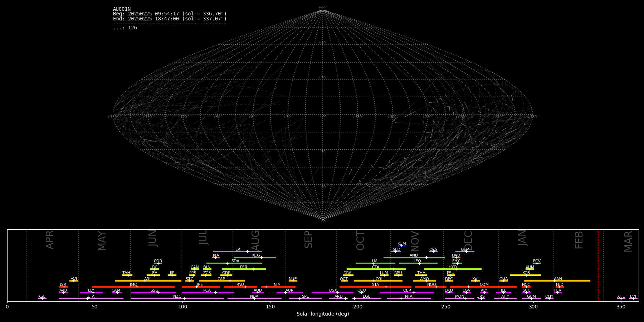The image size is (644, 322).
Task: Click the URS shower label
Action: pos(480,297)
